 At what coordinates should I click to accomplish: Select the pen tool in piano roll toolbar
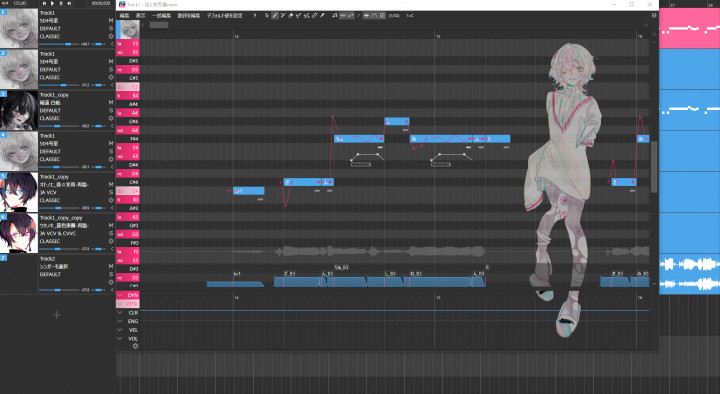pyautogui.click(x=275, y=16)
